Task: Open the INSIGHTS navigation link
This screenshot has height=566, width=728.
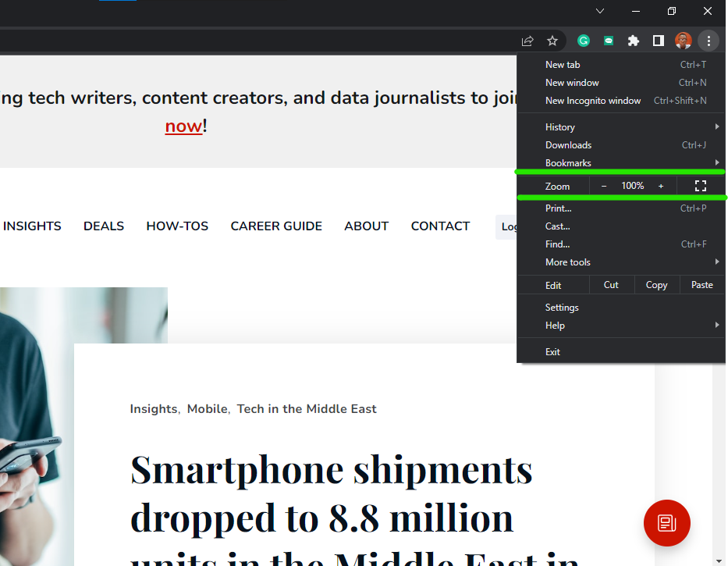Action: (x=32, y=226)
